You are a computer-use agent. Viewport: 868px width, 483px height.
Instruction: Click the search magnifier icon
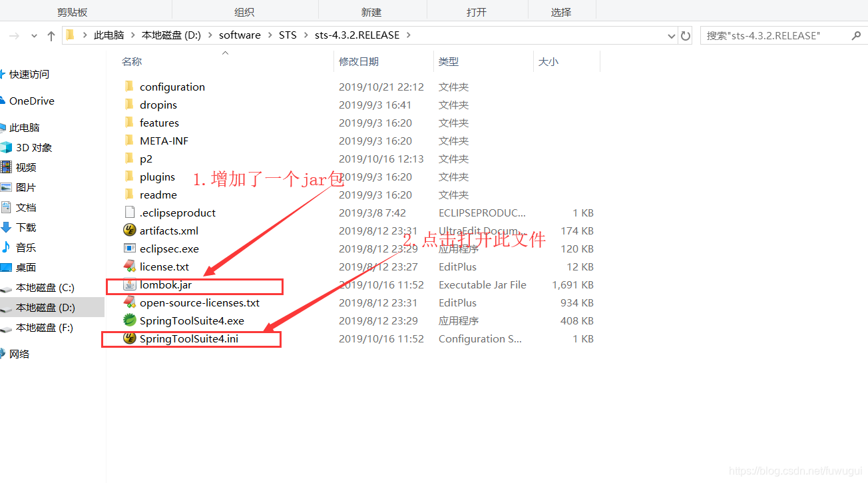pos(856,35)
